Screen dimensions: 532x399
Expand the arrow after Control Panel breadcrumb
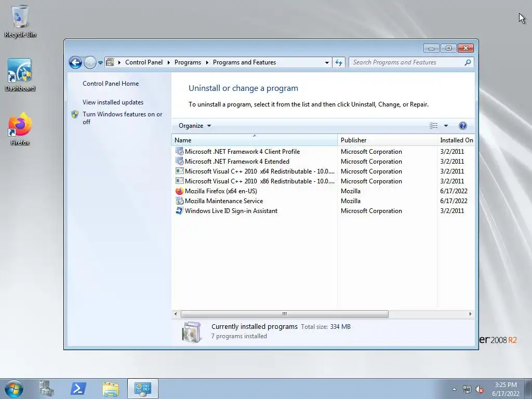point(169,62)
